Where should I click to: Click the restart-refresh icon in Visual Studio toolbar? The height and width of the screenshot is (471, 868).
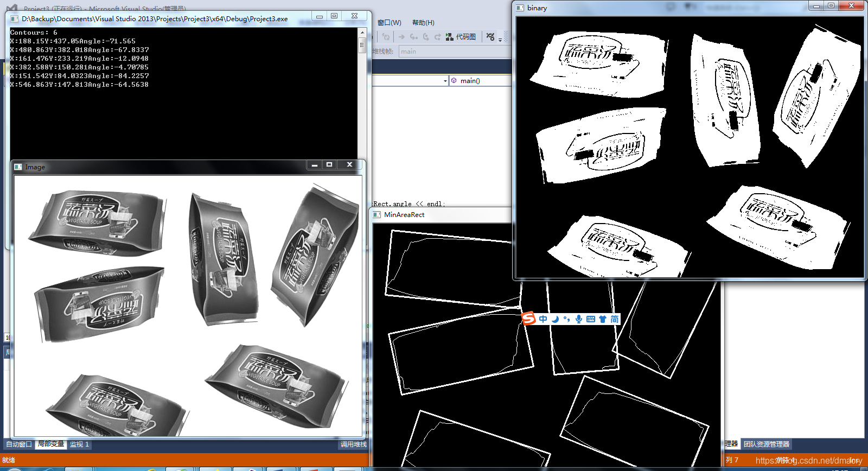pyautogui.click(x=386, y=37)
